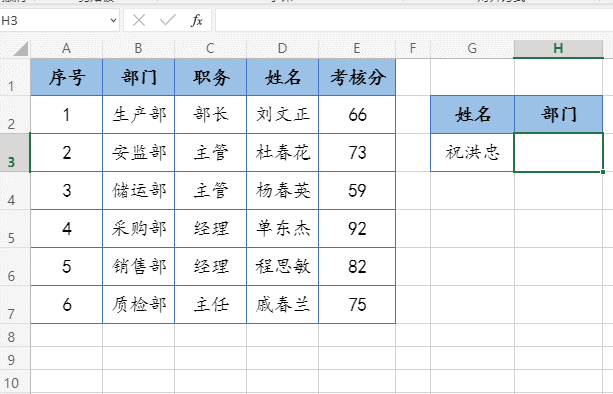Select row 8 header
This screenshot has width=613, height=394.
click(15, 335)
